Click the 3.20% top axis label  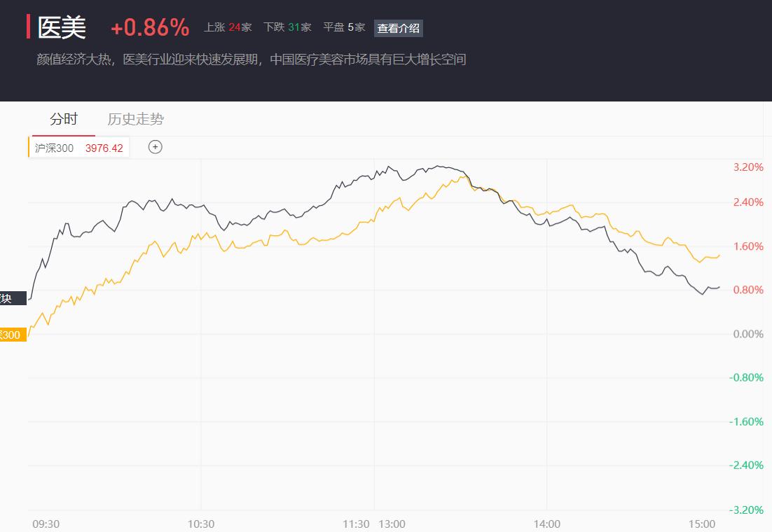[747, 167]
